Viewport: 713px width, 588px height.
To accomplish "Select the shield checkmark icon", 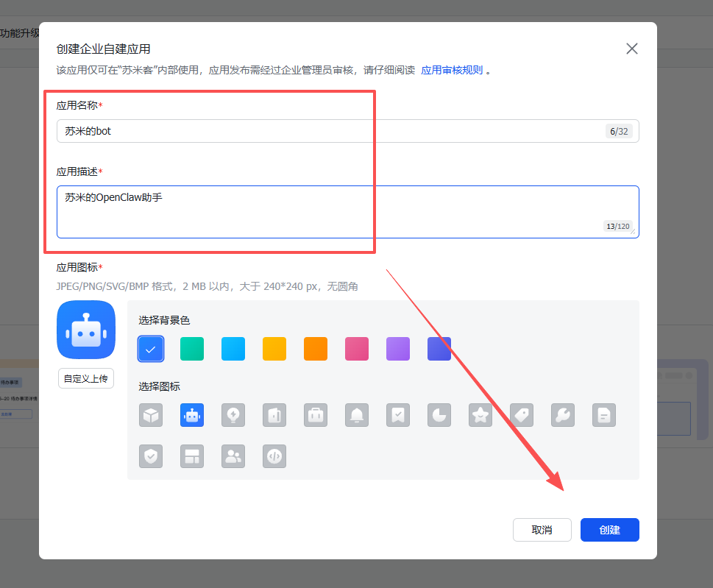I will (151, 456).
